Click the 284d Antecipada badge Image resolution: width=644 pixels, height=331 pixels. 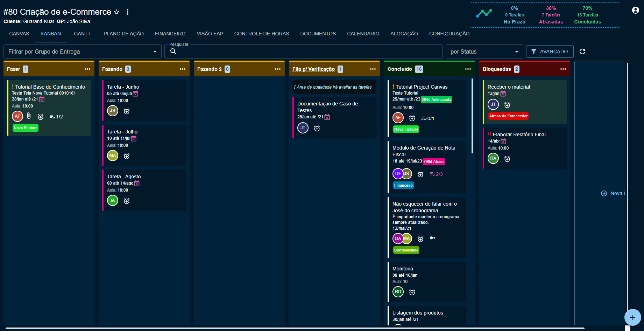[436, 99]
